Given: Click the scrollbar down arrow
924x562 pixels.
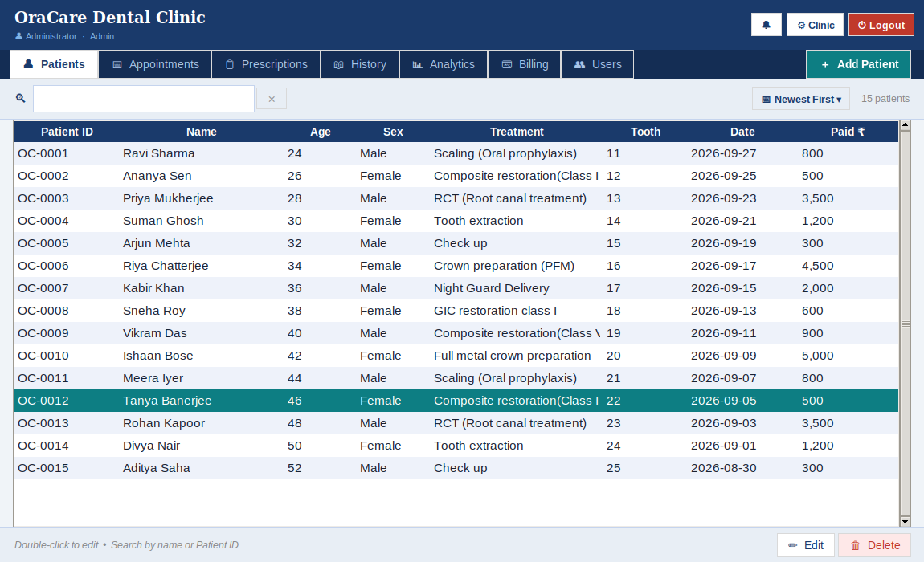Looking at the screenshot, I should click(906, 521).
